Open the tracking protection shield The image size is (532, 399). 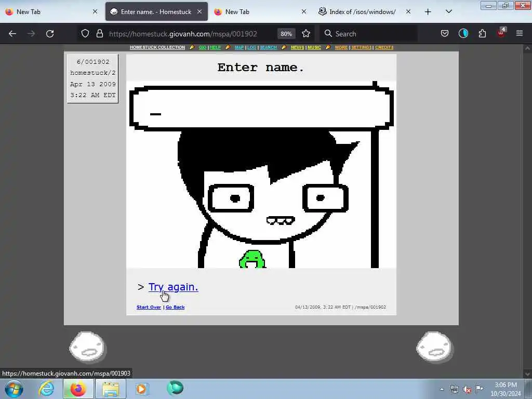[85, 34]
